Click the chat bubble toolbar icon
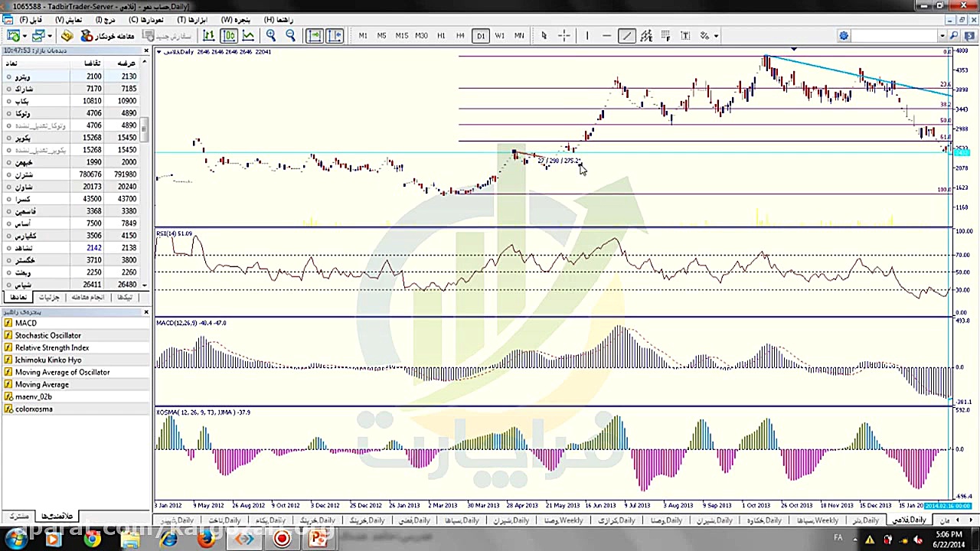The height and width of the screenshot is (551, 980). 968,35
